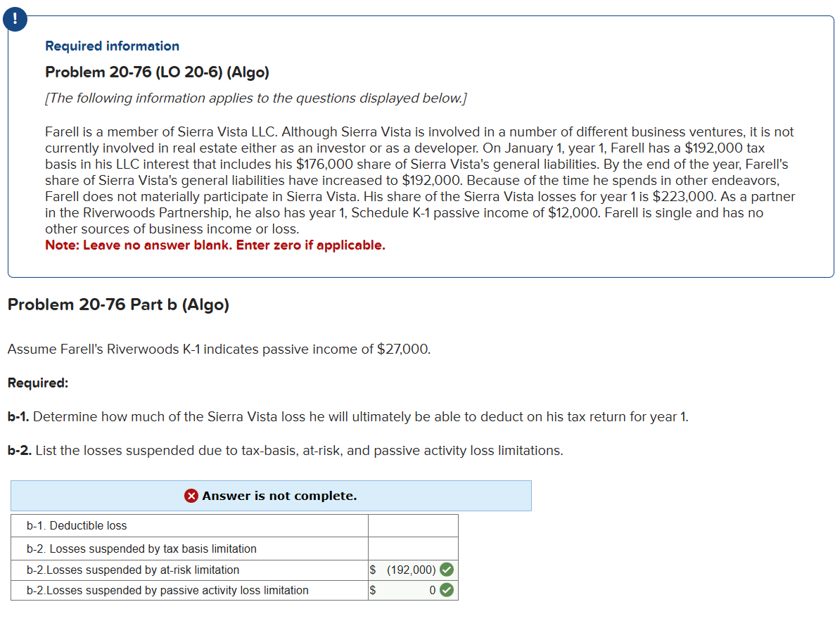Click the 'b-2.' question line

(286, 450)
